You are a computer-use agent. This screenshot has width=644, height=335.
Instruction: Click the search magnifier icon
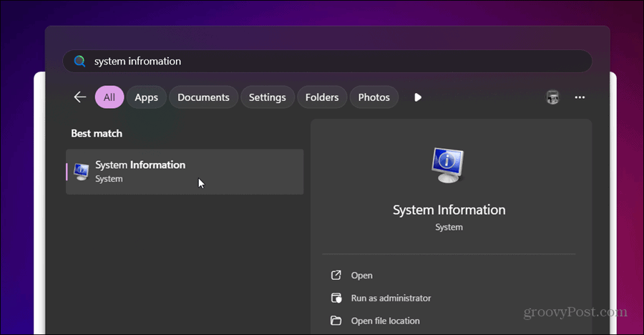79,62
